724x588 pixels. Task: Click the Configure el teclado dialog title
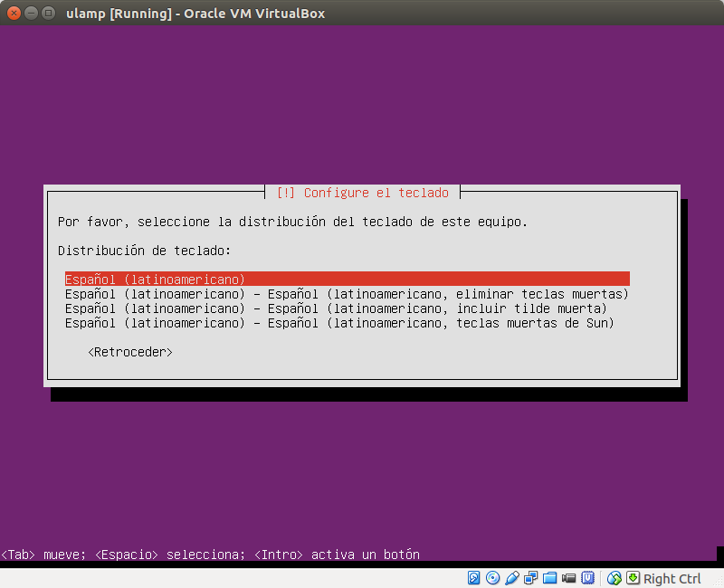tap(361, 193)
